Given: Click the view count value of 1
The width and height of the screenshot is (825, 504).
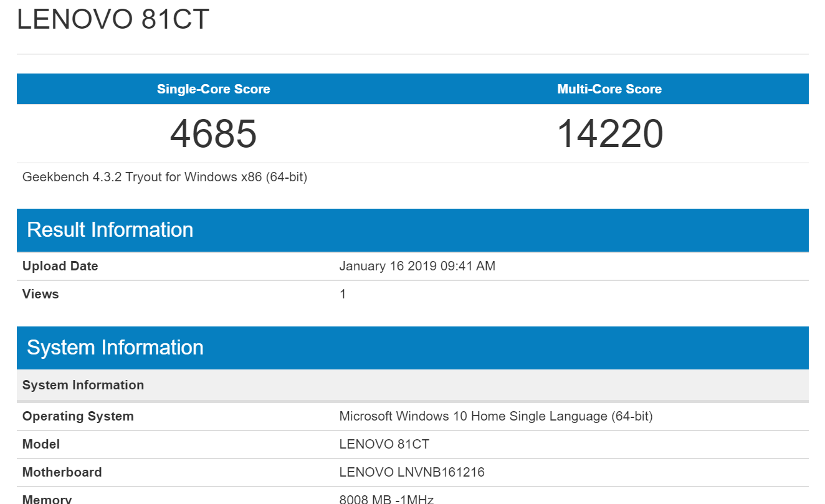Looking at the screenshot, I should pos(343,294).
